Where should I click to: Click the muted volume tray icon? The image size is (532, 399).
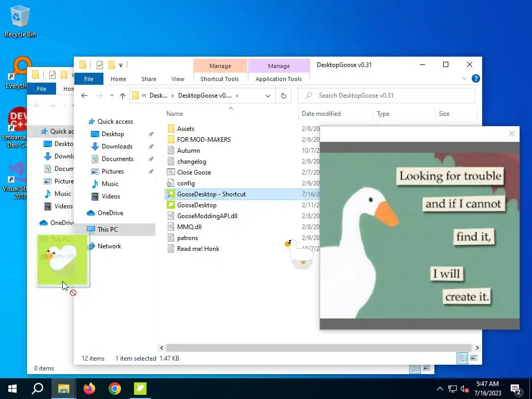point(465,389)
